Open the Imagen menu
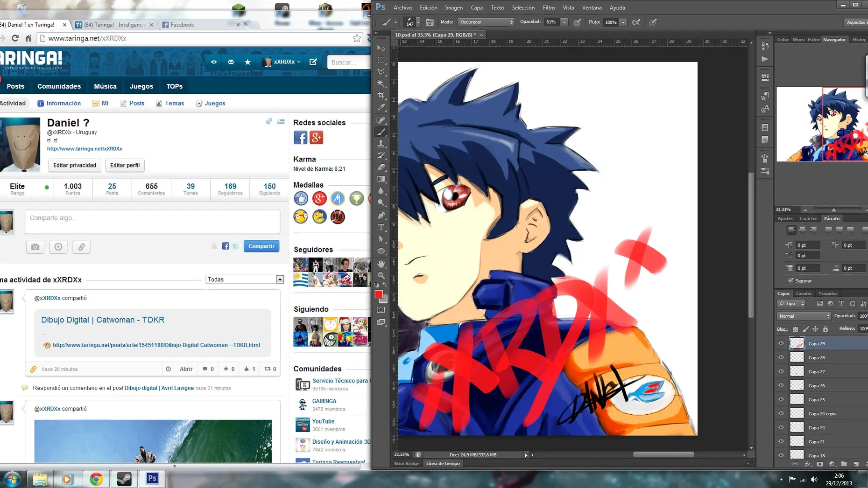The width and height of the screenshot is (868, 488). pyautogui.click(x=453, y=7)
